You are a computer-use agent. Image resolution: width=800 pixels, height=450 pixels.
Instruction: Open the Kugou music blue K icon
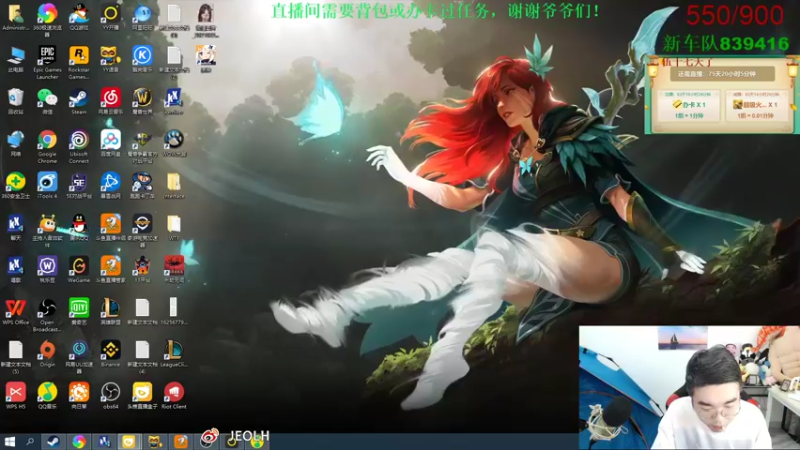coord(142,59)
